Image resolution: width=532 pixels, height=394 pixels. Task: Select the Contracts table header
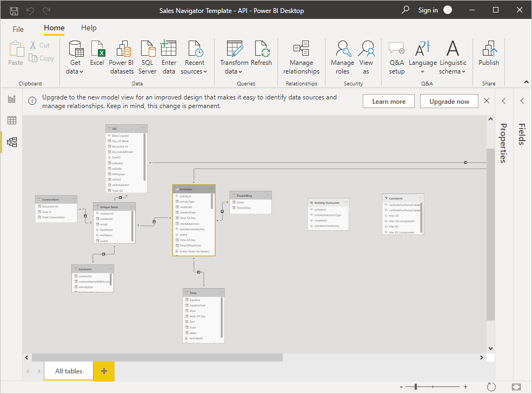pos(92,269)
